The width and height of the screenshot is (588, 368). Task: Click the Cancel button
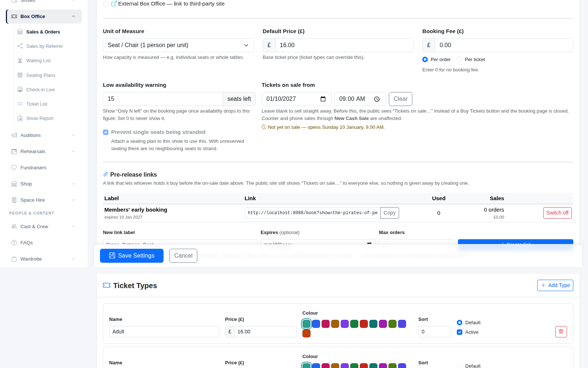coord(183,256)
